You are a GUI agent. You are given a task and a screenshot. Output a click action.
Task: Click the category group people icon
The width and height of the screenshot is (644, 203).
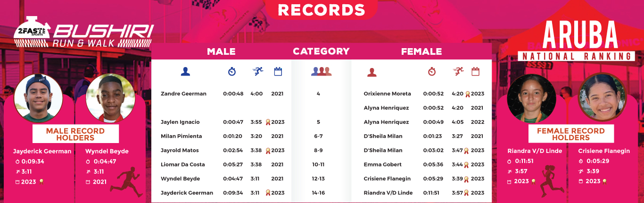pyautogui.click(x=321, y=72)
